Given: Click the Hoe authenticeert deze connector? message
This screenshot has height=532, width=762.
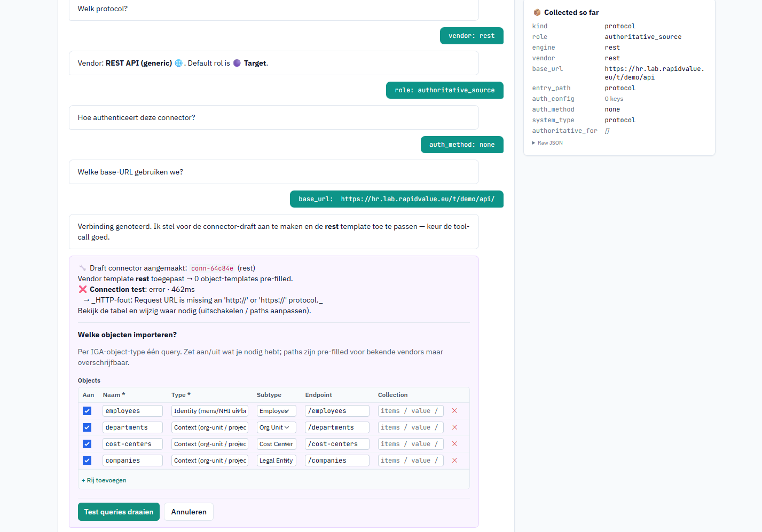Looking at the screenshot, I should [x=273, y=117].
